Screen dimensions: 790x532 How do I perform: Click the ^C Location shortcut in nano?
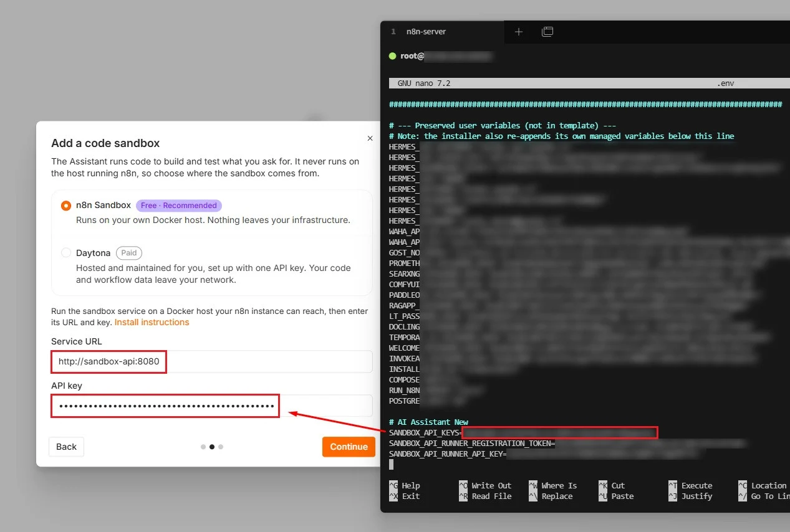[x=762, y=486]
